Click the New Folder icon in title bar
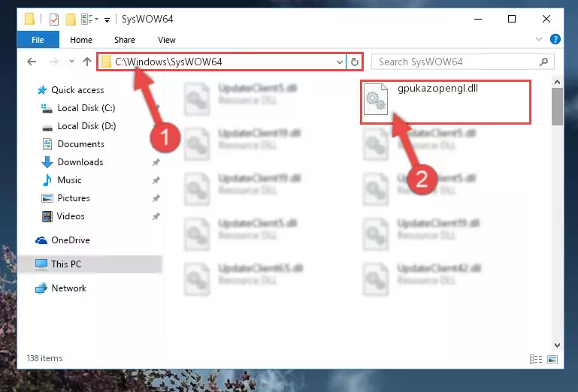This screenshot has height=392, width=578. [x=71, y=20]
